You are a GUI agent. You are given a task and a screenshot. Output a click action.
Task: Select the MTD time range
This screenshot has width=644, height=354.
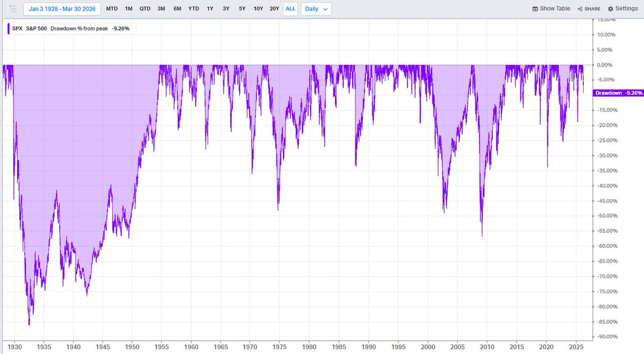112,9
